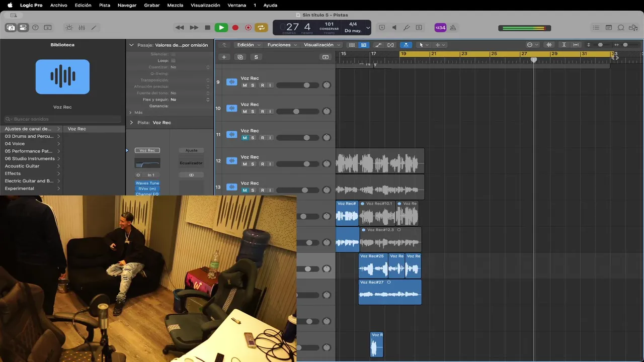Enable input monitoring on track 13
644x362 pixels.
(270, 190)
